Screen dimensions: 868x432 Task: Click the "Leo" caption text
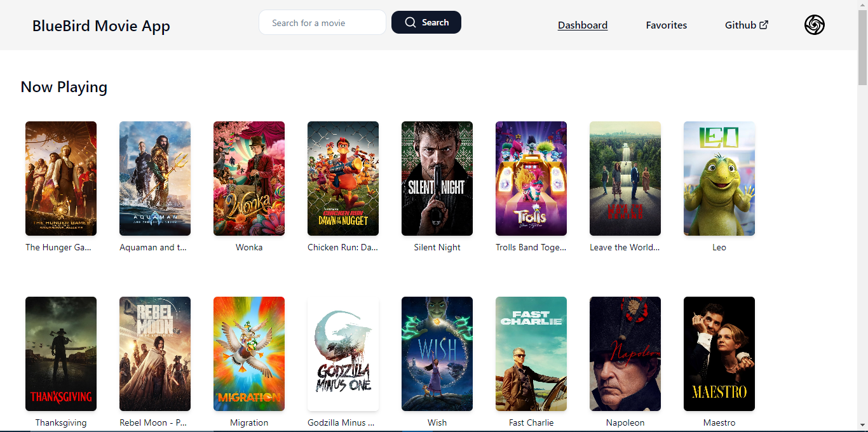[x=719, y=247]
